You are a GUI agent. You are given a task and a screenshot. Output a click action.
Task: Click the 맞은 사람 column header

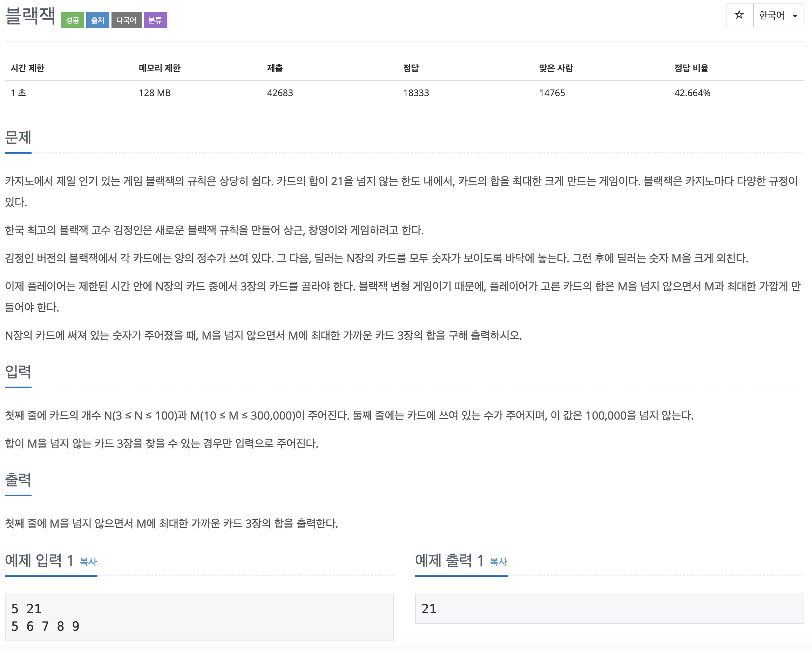(x=555, y=68)
